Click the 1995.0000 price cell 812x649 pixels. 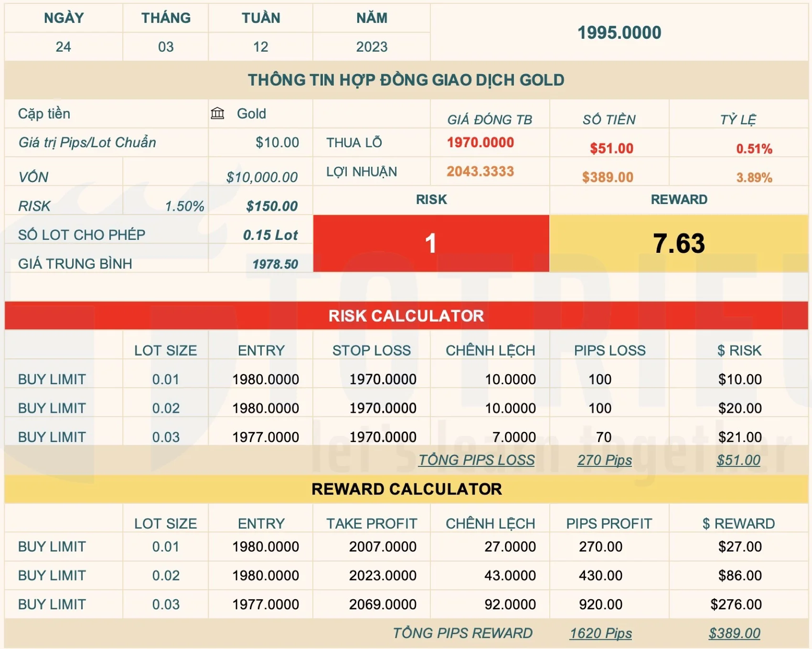(618, 32)
